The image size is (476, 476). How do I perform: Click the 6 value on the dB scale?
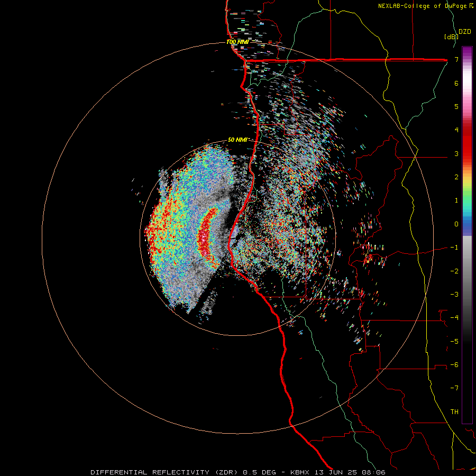click(x=456, y=83)
